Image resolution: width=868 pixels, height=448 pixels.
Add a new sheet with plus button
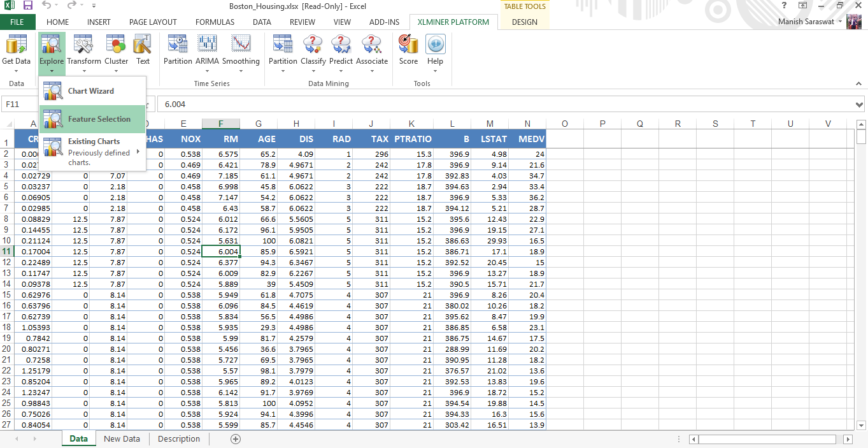click(x=236, y=438)
